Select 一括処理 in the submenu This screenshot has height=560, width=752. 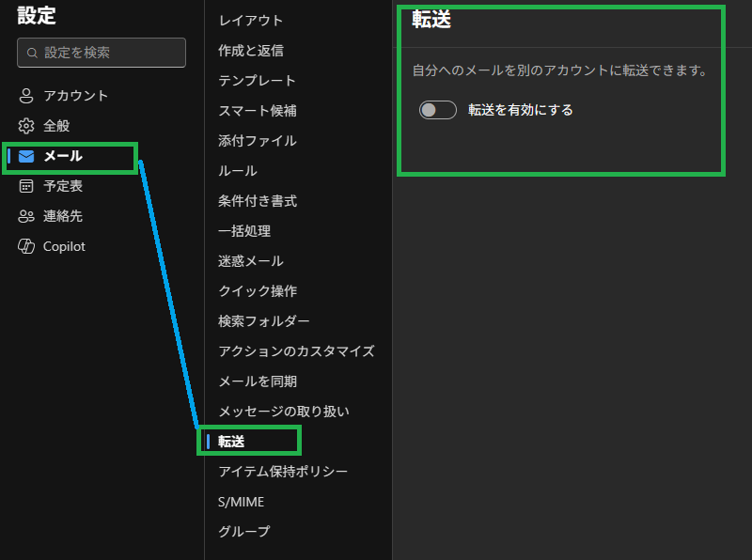coord(244,231)
